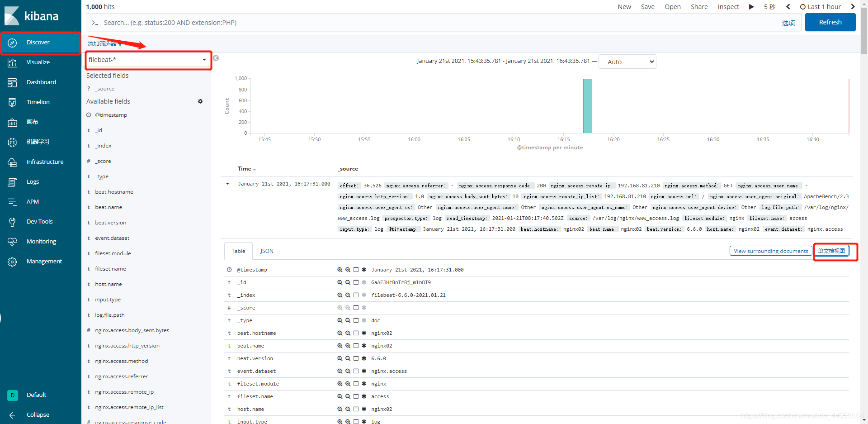
Task: Go to next time range arrow
Action: pos(853,7)
